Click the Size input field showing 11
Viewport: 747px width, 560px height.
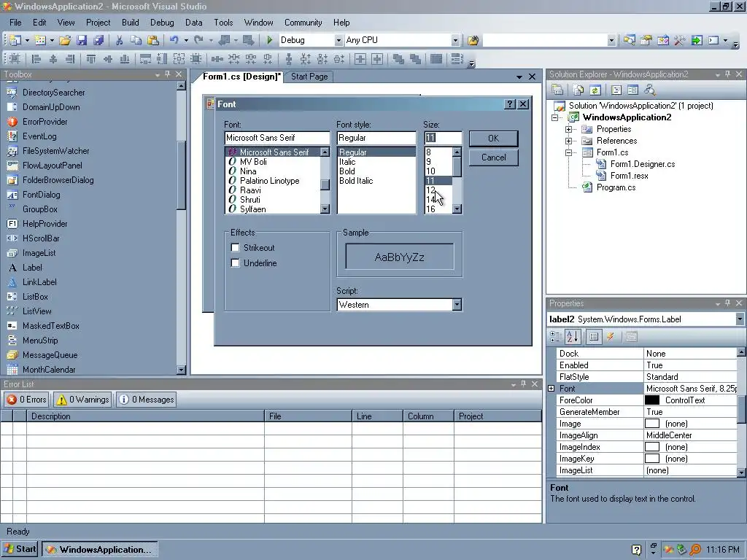443,138
